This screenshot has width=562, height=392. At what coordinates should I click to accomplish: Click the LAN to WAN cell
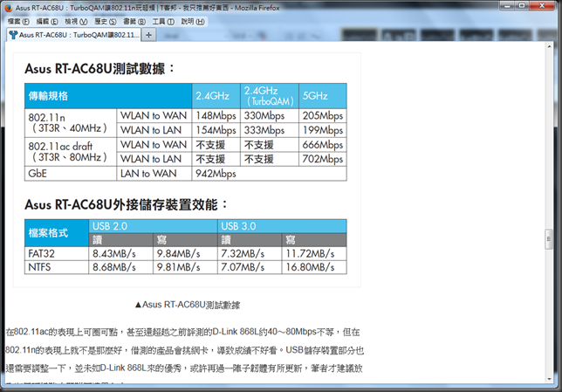[154, 174]
